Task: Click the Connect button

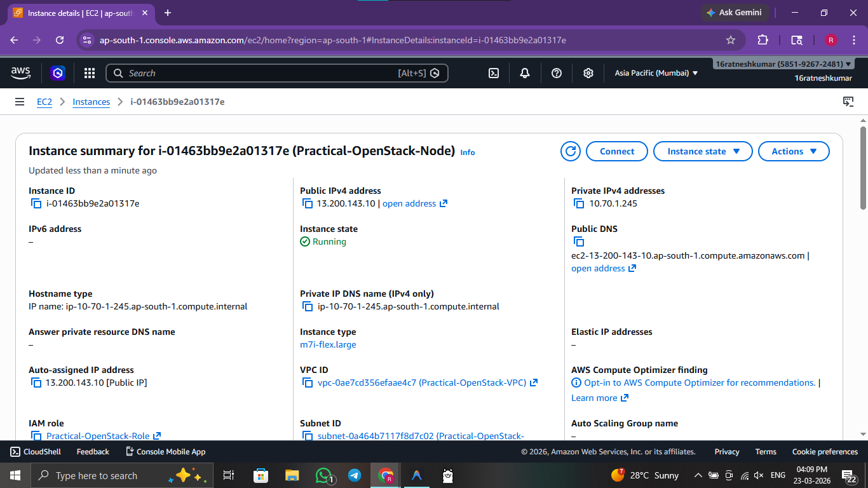Action: (617, 151)
